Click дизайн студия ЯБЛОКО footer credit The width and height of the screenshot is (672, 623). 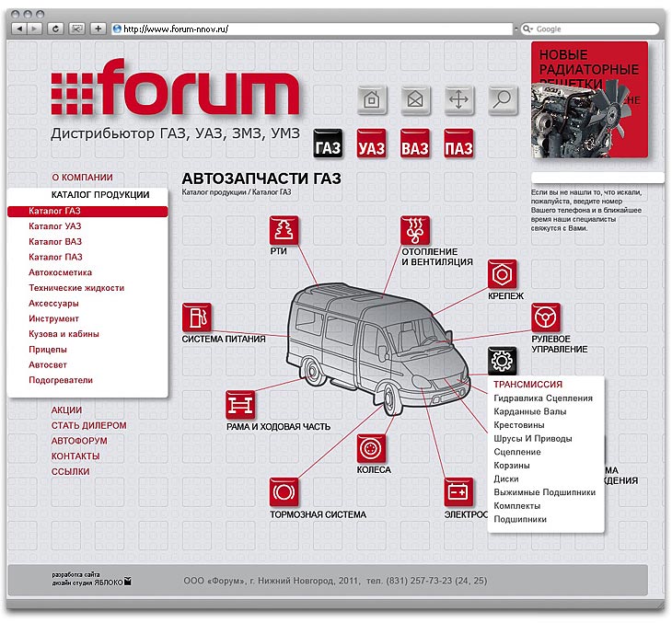[91, 583]
